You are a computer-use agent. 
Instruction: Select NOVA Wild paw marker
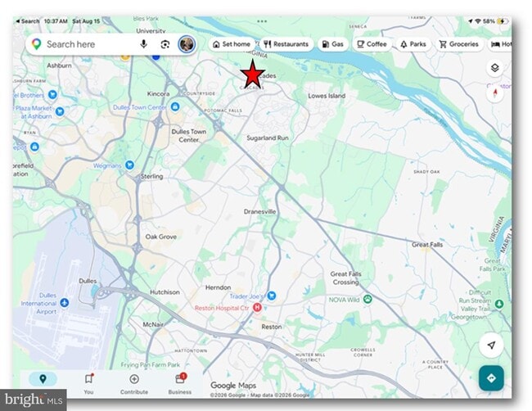click(367, 299)
